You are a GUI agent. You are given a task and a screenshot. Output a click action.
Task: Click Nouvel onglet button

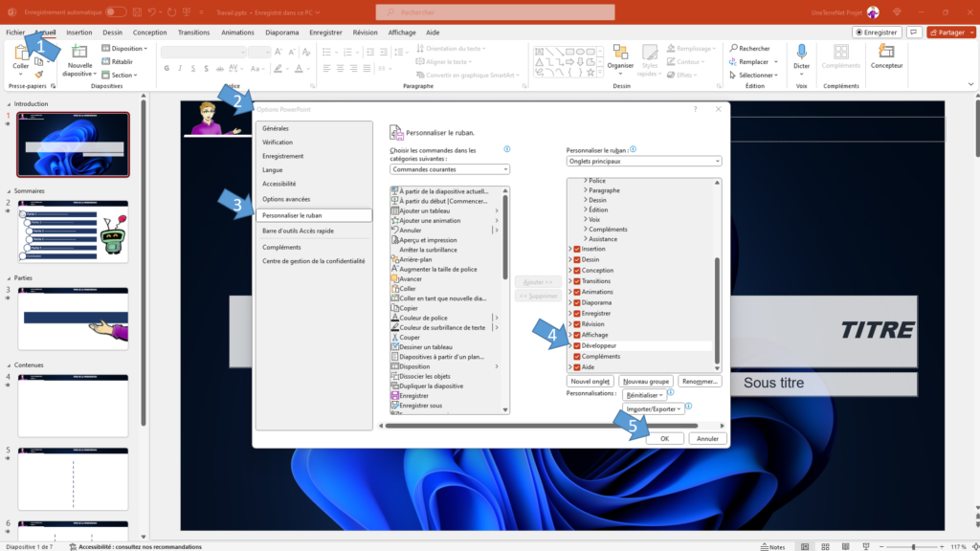[x=590, y=381]
